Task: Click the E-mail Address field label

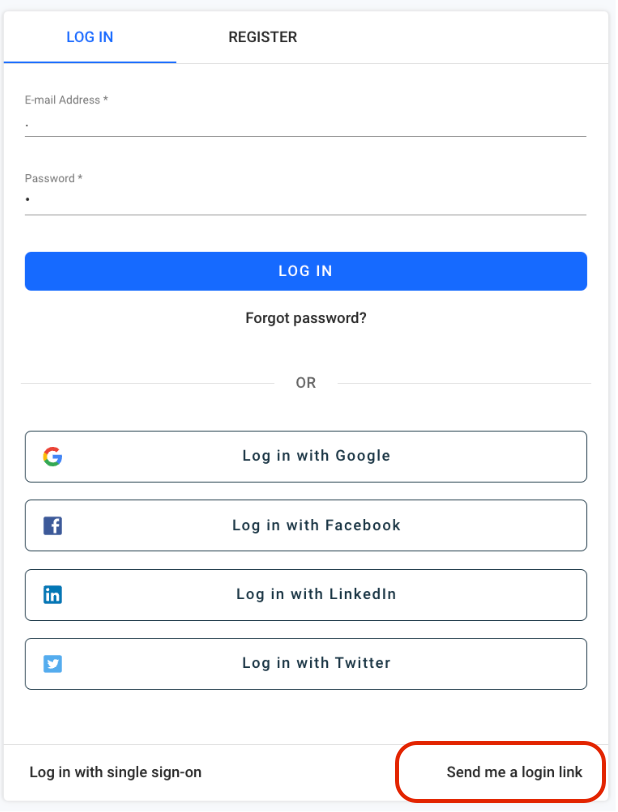Action: coord(66,100)
